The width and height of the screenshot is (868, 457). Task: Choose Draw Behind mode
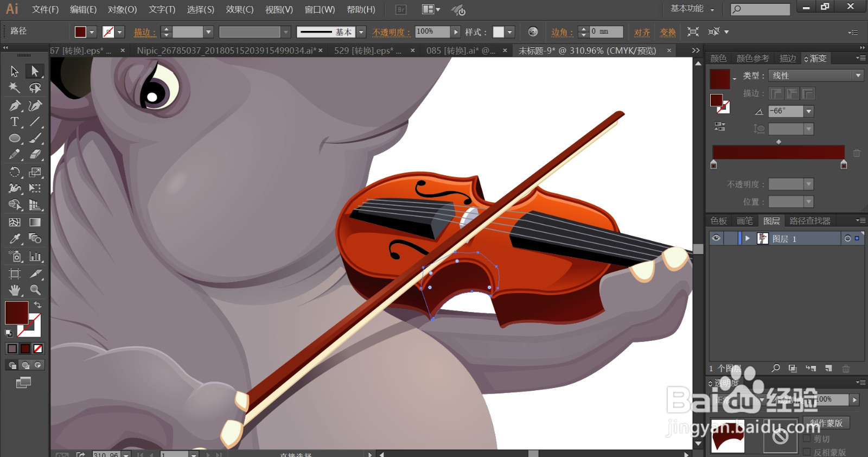[25, 365]
